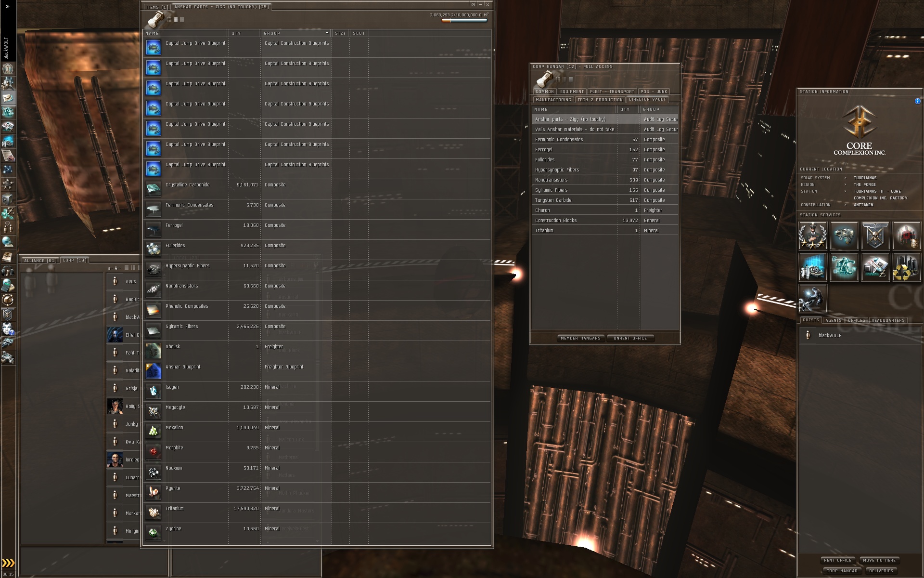Expand the sidebar with top double-arrow

coord(8,7)
